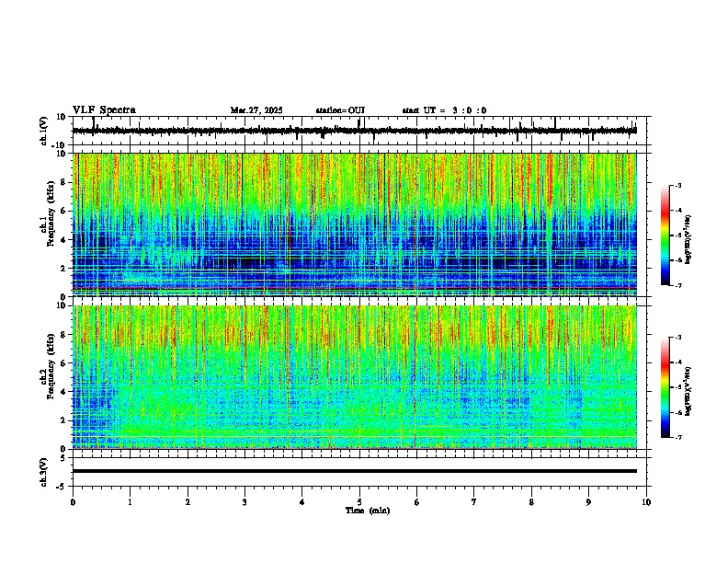
Task: Click the time axis tick label "1"
Action: (130, 502)
